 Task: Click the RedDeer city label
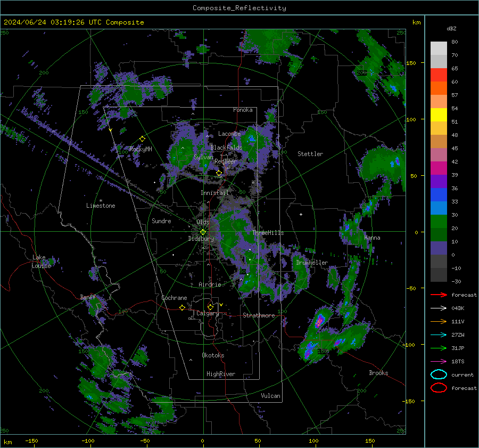click(226, 161)
